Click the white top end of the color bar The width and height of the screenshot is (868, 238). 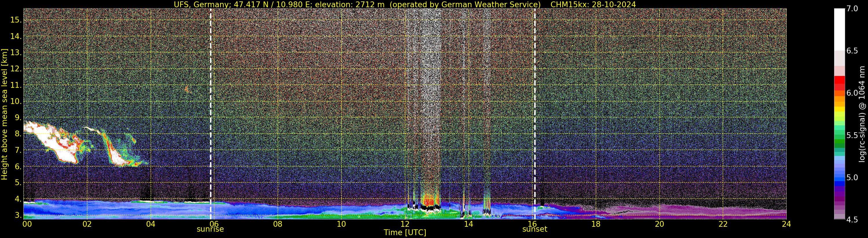tap(839, 29)
